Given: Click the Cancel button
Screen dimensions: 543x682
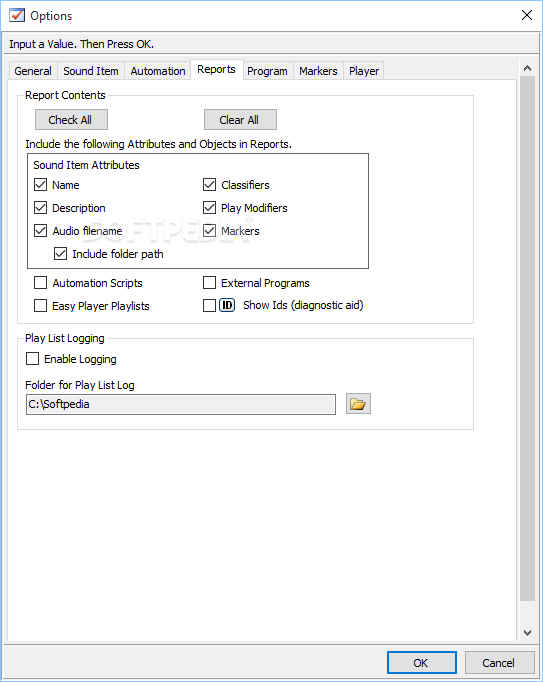Looking at the screenshot, I should (499, 662).
